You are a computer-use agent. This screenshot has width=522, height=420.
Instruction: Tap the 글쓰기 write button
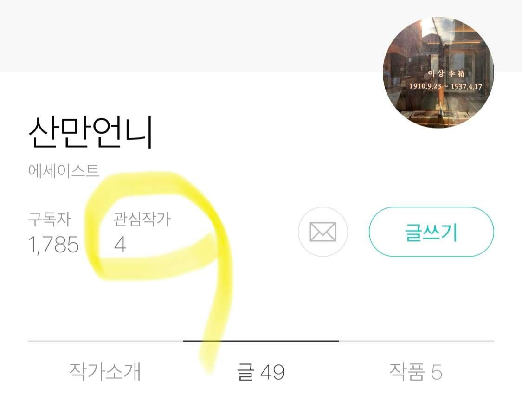(432, 232)
